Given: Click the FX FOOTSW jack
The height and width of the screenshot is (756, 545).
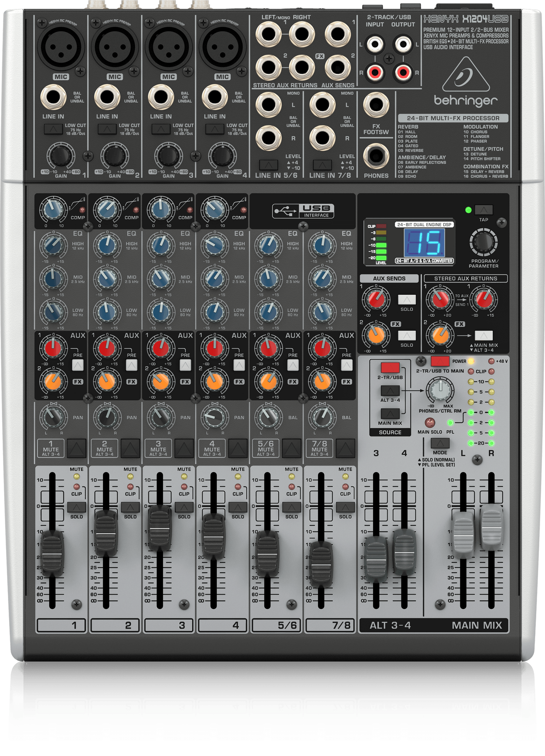Looking at the screenshot, I should (376, 105).
